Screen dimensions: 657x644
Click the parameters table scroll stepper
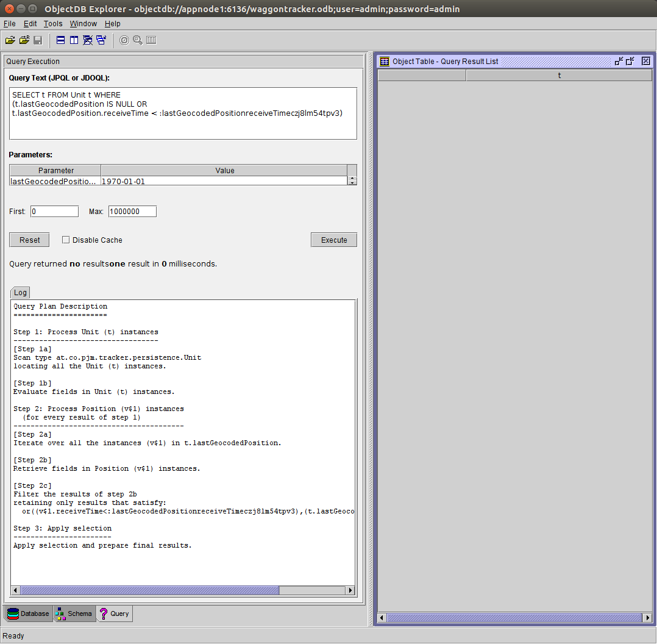point(352,181)
